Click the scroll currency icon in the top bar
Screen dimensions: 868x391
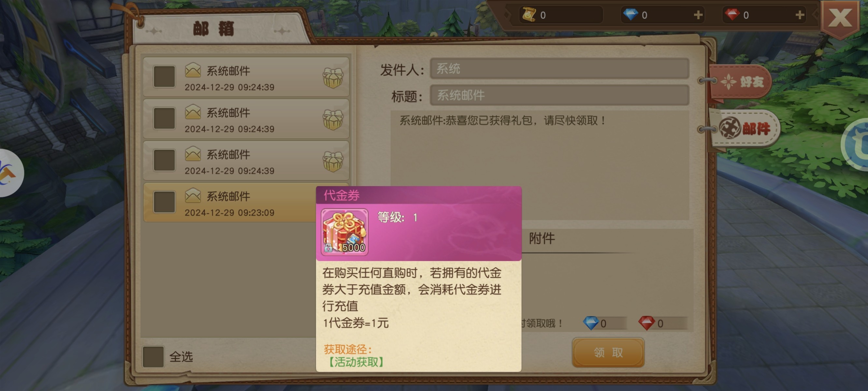click(529, 14)
